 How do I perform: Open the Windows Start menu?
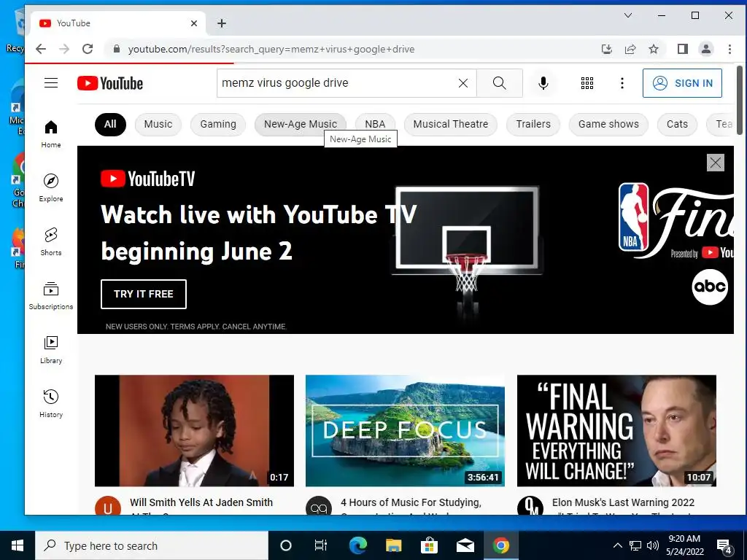(18, 545)
